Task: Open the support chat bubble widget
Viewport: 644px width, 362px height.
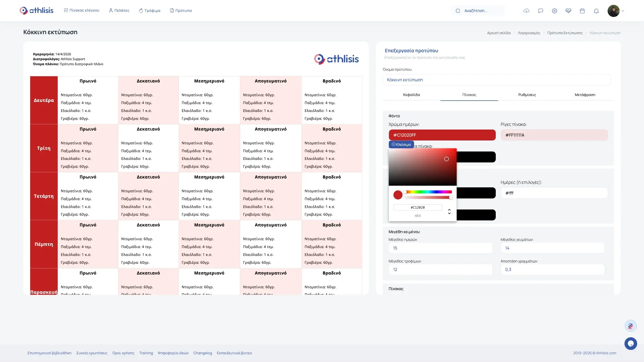Action: coord(631,344)
